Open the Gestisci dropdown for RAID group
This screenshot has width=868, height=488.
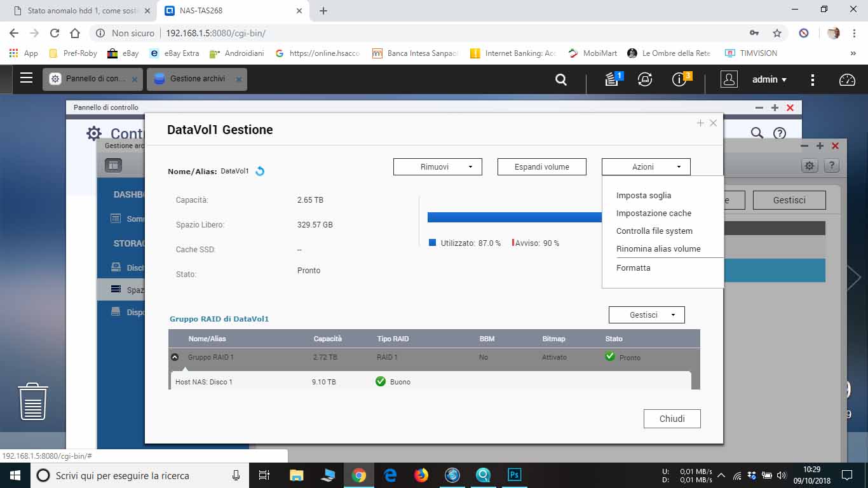coord(646,315)
